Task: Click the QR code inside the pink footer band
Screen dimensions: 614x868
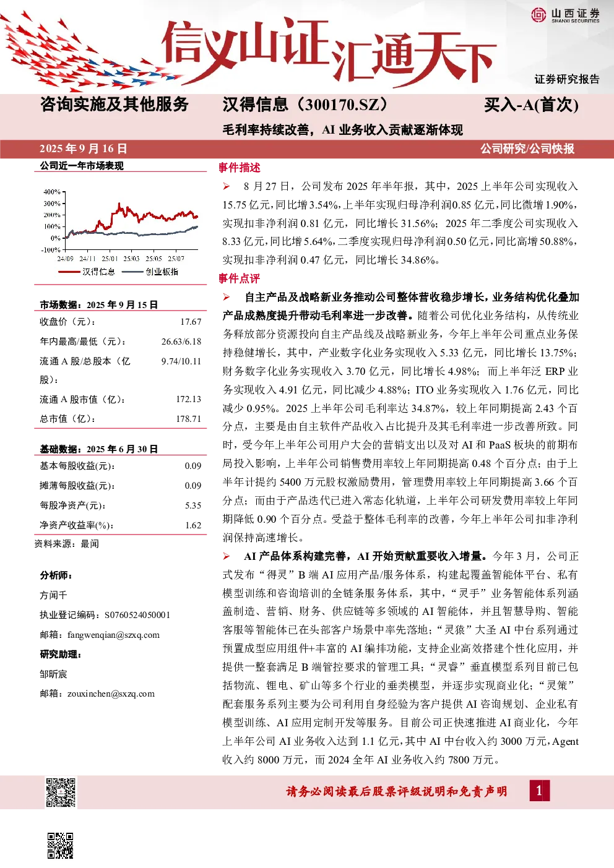Action: click(61, 792)
